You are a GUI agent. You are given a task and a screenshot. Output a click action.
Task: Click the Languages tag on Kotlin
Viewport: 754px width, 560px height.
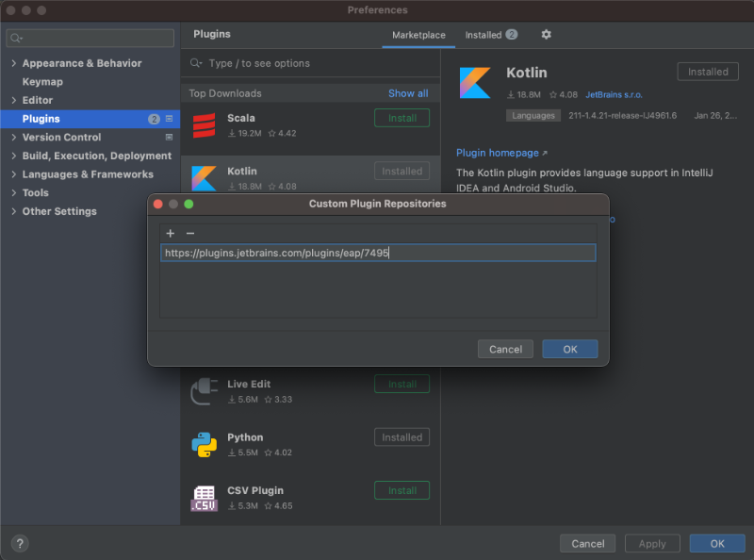533,115
